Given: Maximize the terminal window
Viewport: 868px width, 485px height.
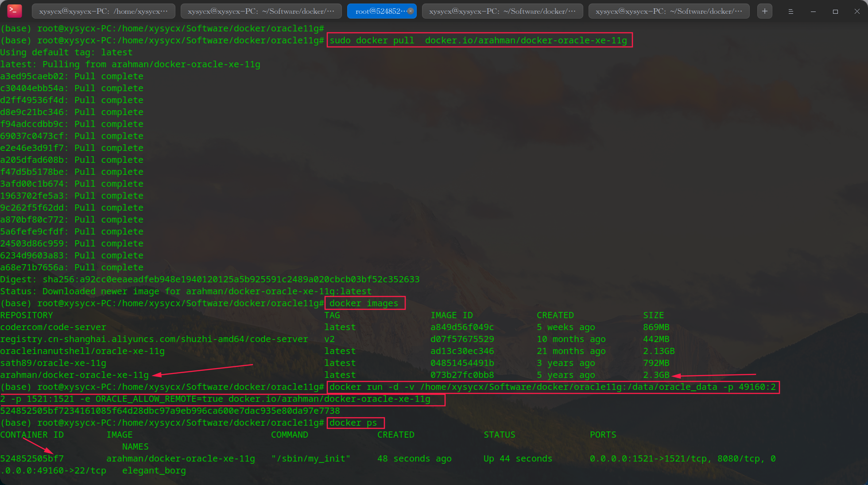Looking at the screenshot, I should 835,12.
